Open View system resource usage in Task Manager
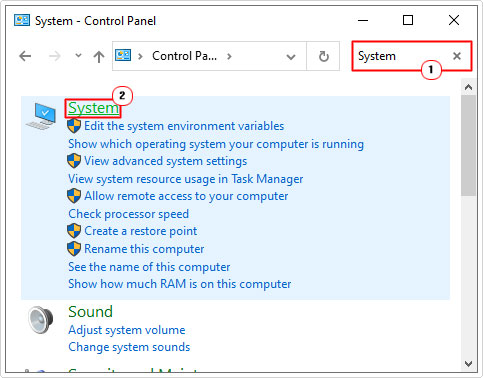Image resolution: width=483 pixels, height=378 pixels. 186,179
